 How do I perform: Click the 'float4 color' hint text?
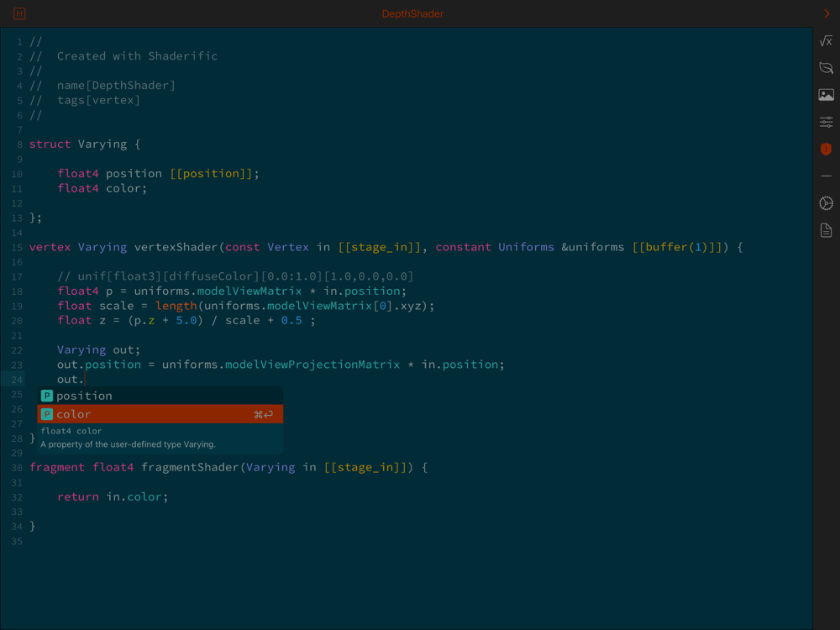(x=71, y=431)
